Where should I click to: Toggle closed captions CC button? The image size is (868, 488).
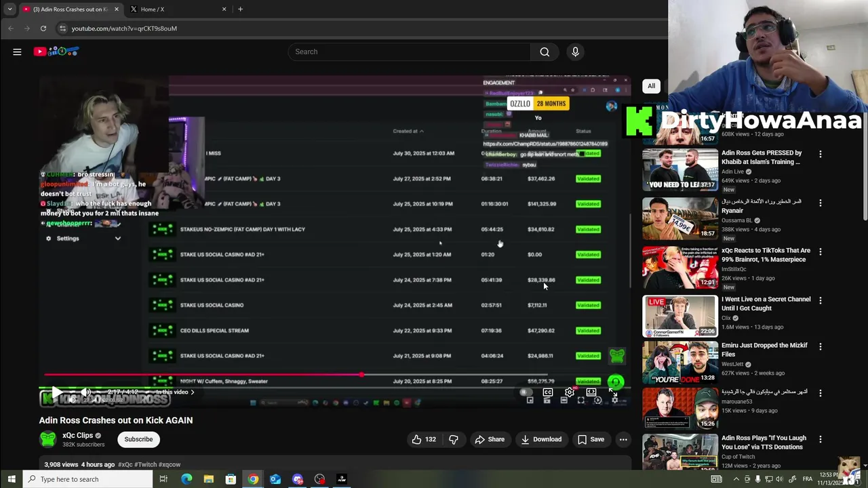coord(548,392)
